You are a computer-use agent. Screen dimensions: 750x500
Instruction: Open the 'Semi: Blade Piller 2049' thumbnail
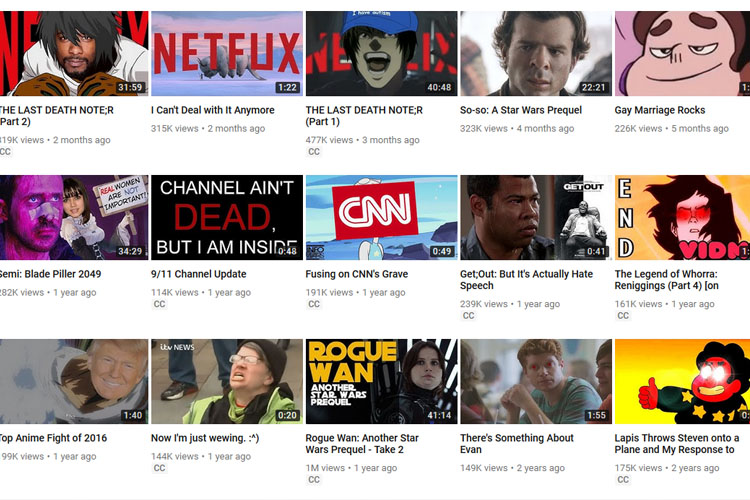(x=74, y=218)
